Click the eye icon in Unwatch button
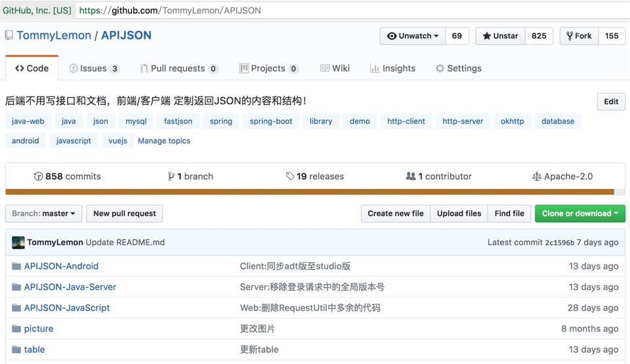This screenshot has height=364, width=630. click(391, 36)
